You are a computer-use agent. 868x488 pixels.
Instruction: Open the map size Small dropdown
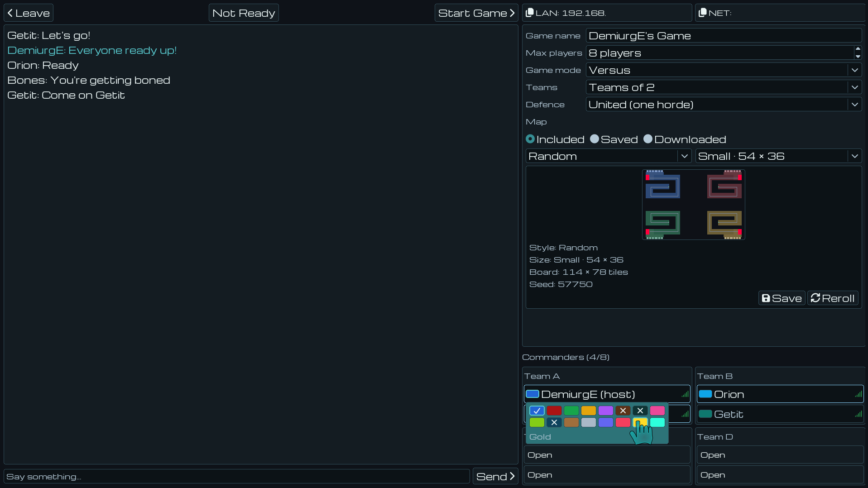(x=778, y=156)
